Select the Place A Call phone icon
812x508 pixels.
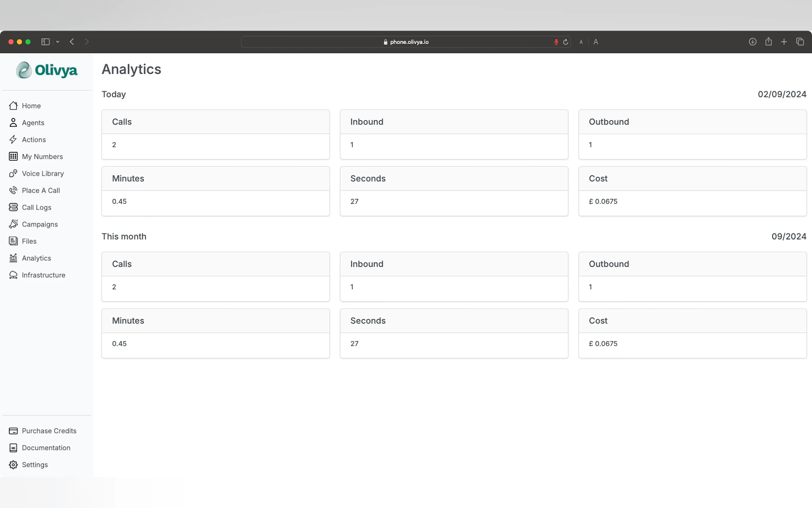(13, 191)
